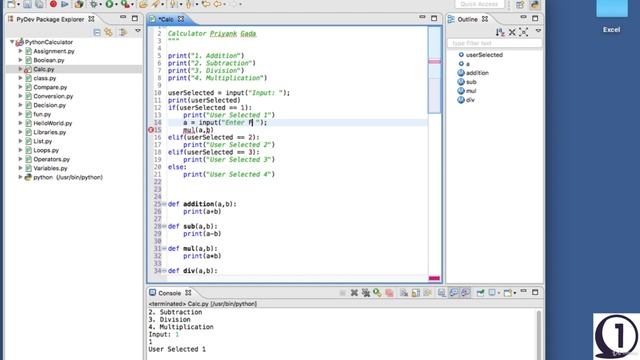Image resolution: width=640 pixels, height=360 pixels.
Task: Click the red Terminate icon in Console
Action: click(x=389, y=293)
